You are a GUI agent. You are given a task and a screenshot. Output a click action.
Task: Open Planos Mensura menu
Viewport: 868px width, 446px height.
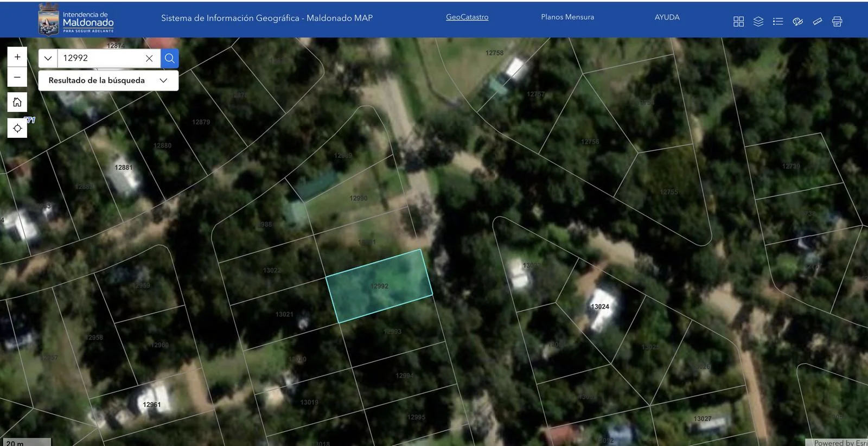click(x=567, y=17)
